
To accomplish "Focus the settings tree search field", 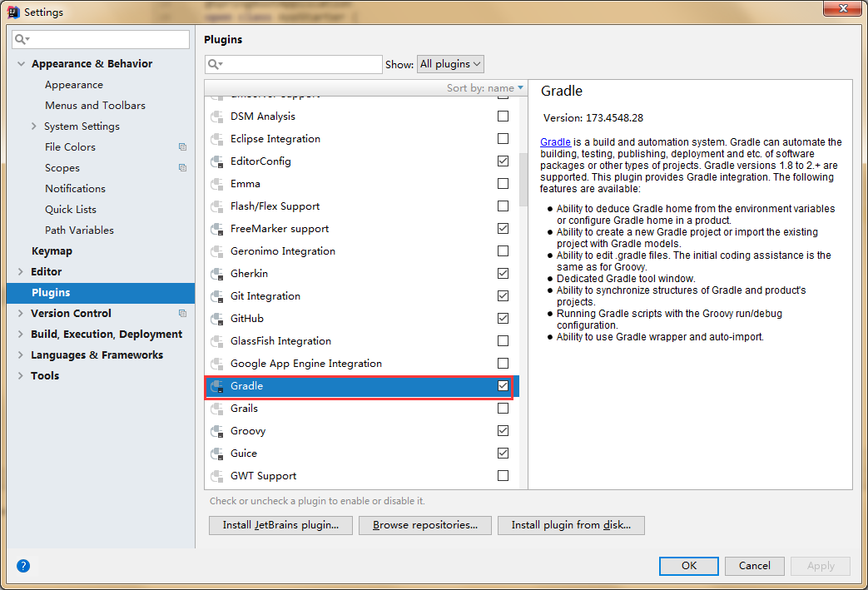I will 101,39.
